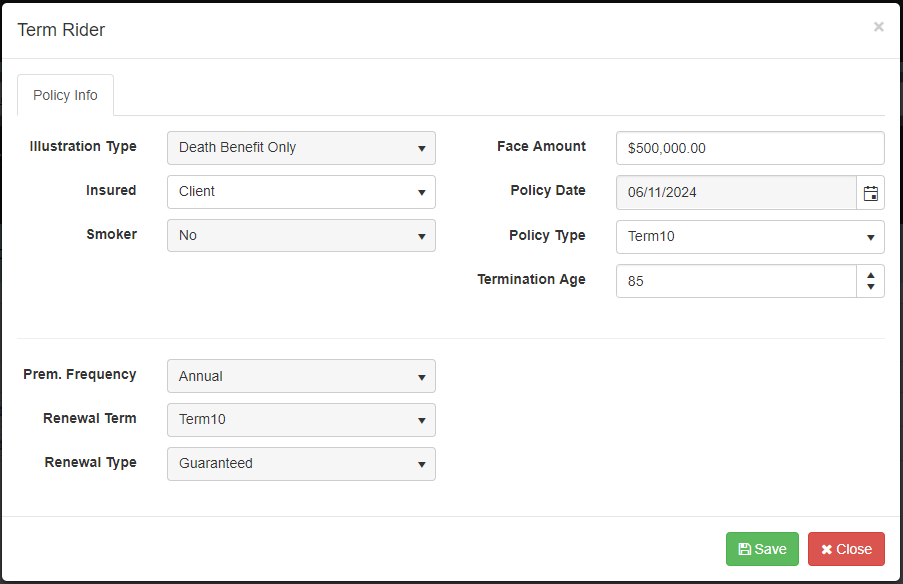The image size is (903, 584).
Task: Click the Termination Age number field
Action: 736,281
